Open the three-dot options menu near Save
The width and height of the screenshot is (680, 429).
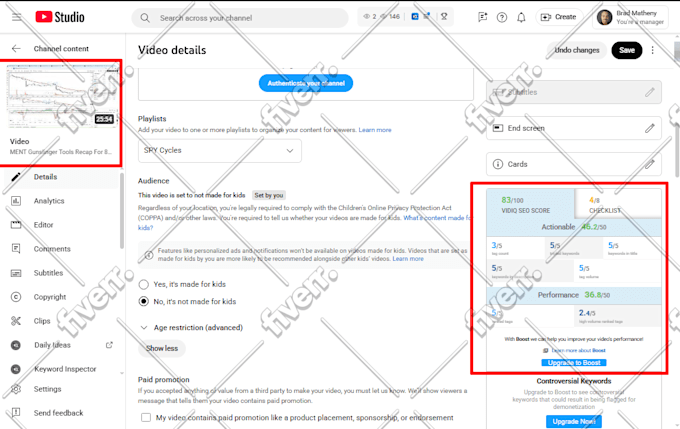pyautogui.click(x=653, y=50)
